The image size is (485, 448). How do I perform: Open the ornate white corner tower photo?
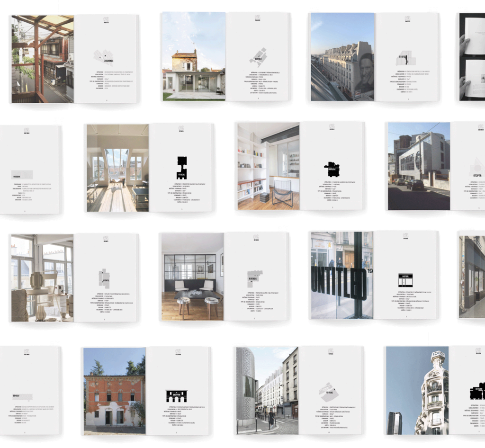tap(417, 391)
